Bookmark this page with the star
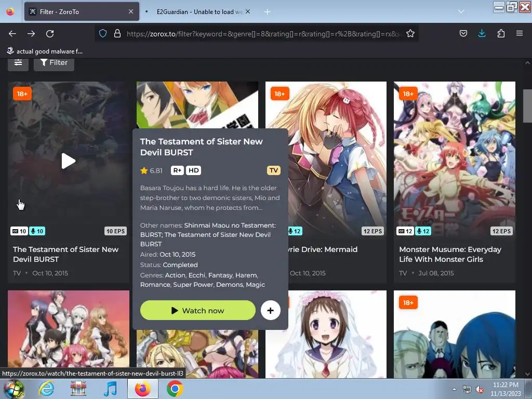The image size is (532, 399). 410,33
